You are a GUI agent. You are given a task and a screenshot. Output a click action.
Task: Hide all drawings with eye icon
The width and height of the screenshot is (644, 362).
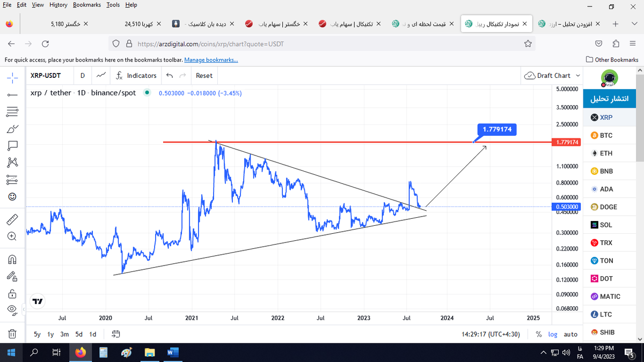pyautogui.click(x=12, y=310)
